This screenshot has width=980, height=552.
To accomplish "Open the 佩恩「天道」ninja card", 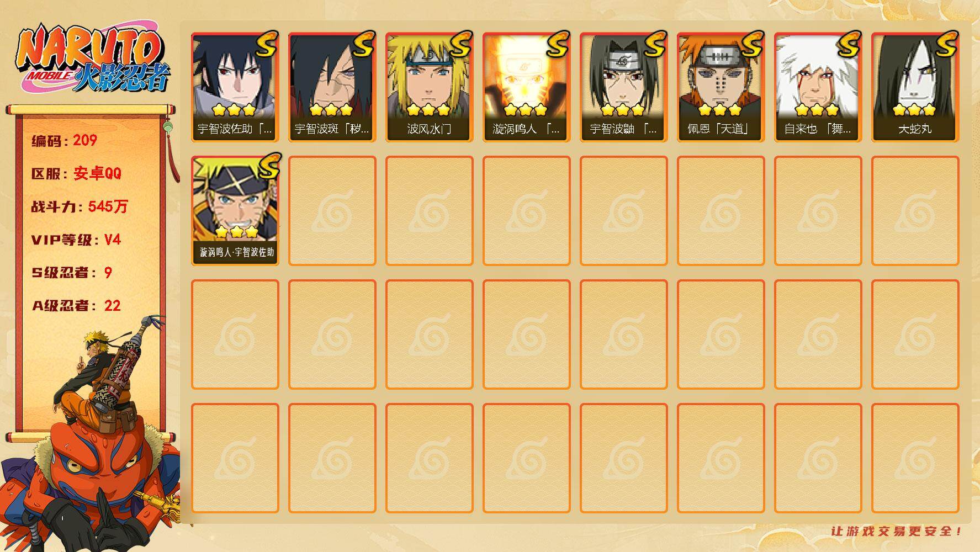I will (721, 87).
